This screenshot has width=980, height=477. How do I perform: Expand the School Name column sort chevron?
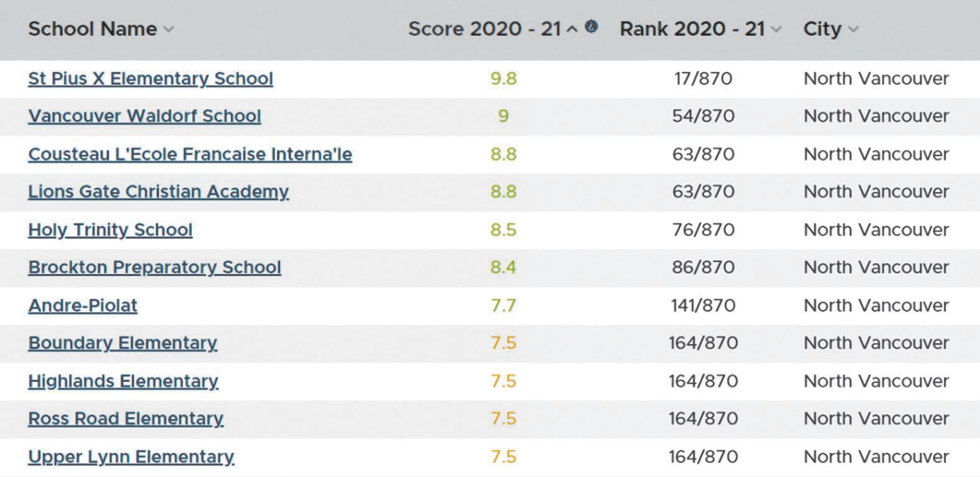coord(168,29)
